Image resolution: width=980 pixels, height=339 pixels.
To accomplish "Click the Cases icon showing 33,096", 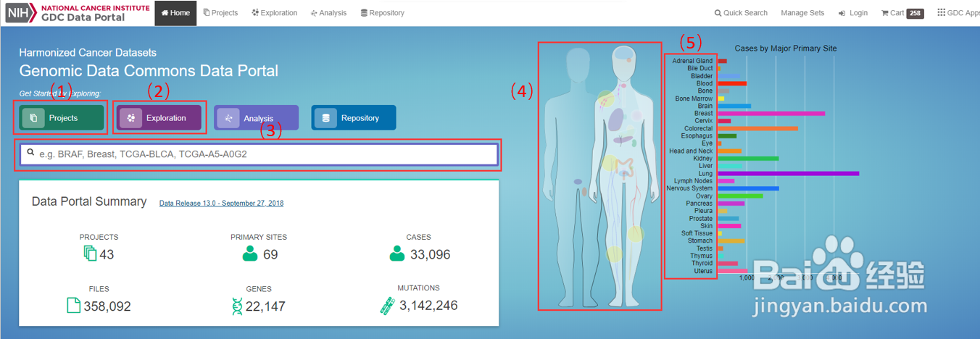I will point(396,254).
